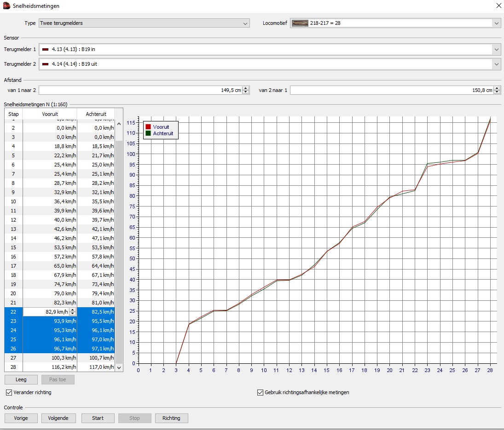Click the 'van 2 naar 1' distance field
This screenshot has height=430, width=504.
(x=392, y=90)
